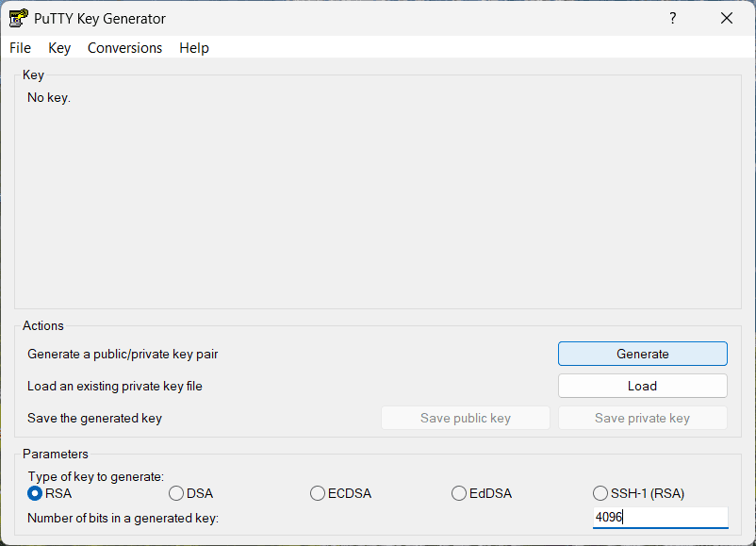Click the question mark help button
The height and width of the screenshot is (546, 756).
(673, 18)
